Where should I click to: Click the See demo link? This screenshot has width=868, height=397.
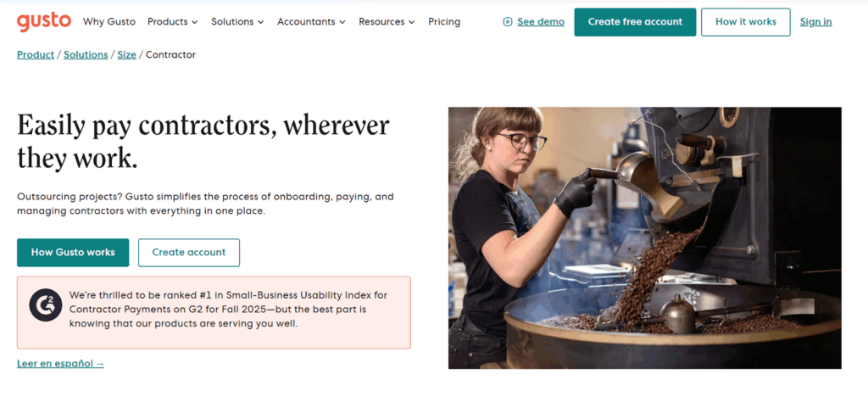pyautogui.click(x=541, y=22)
